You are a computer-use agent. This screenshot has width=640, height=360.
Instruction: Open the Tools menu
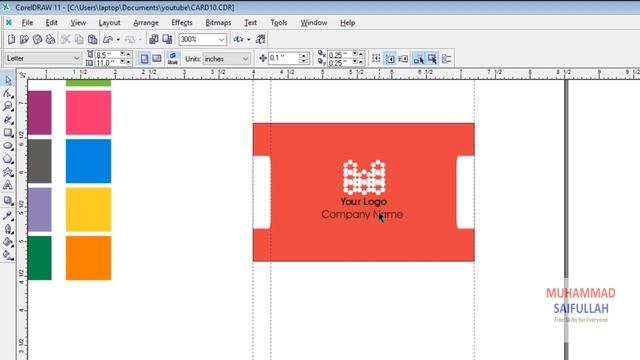pos(279,23)
